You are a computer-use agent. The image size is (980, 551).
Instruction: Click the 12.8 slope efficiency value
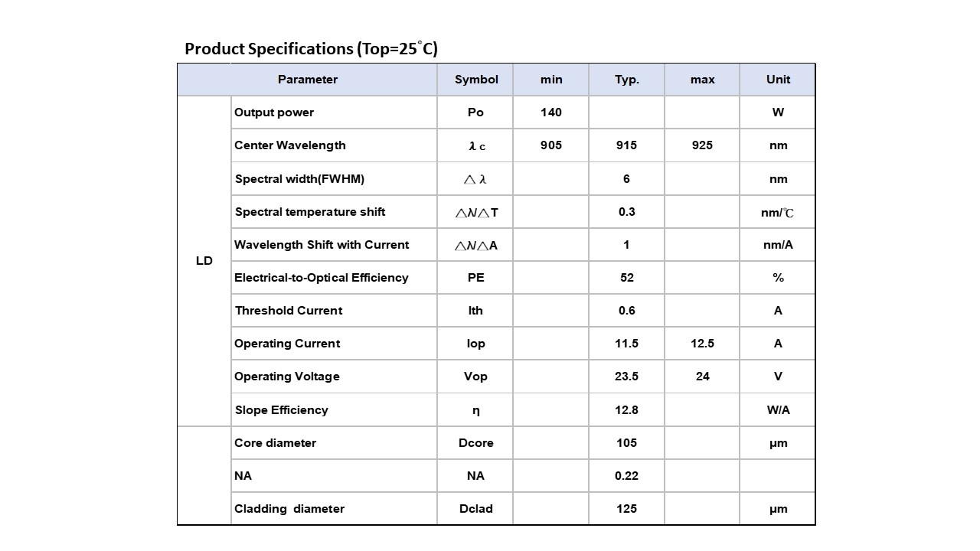point(626,410)
